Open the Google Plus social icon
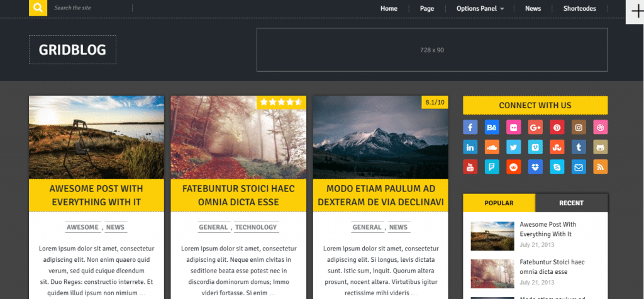 point(535,128)
